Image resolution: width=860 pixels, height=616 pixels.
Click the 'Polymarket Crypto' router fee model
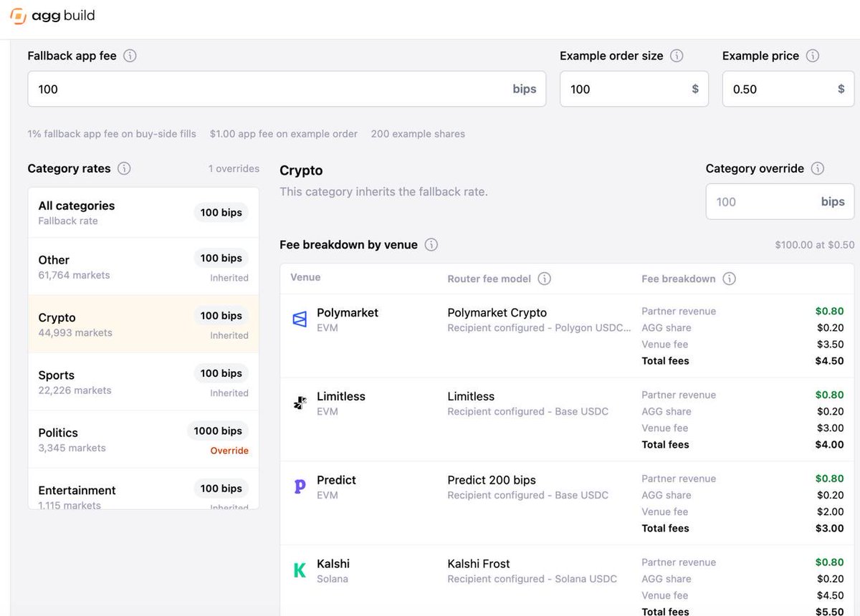pyautogui.click(x=497, y=313)
